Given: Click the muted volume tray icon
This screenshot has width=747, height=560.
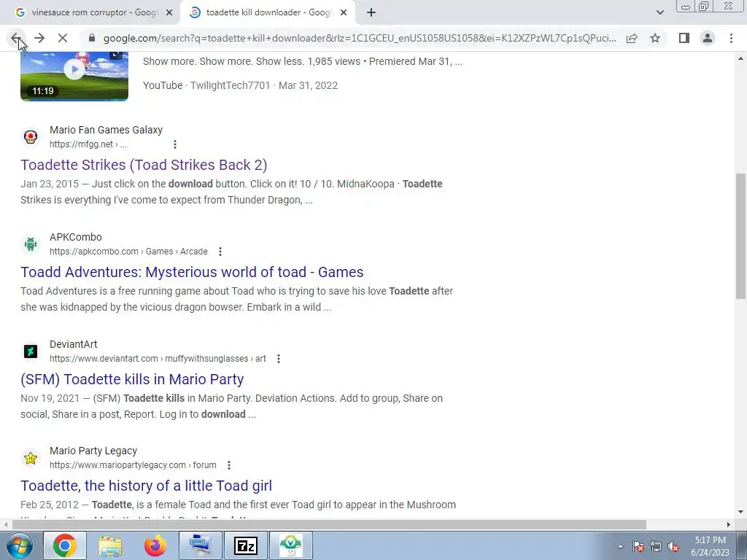Looking at the screenshot, I should coord(673,547).
